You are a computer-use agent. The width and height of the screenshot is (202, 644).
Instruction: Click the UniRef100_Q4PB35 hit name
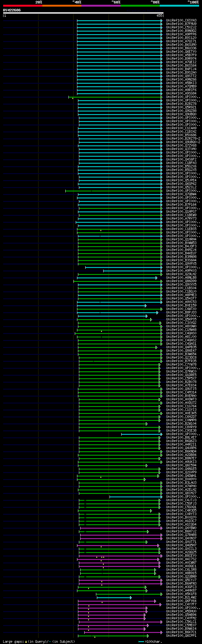(181, 347)
